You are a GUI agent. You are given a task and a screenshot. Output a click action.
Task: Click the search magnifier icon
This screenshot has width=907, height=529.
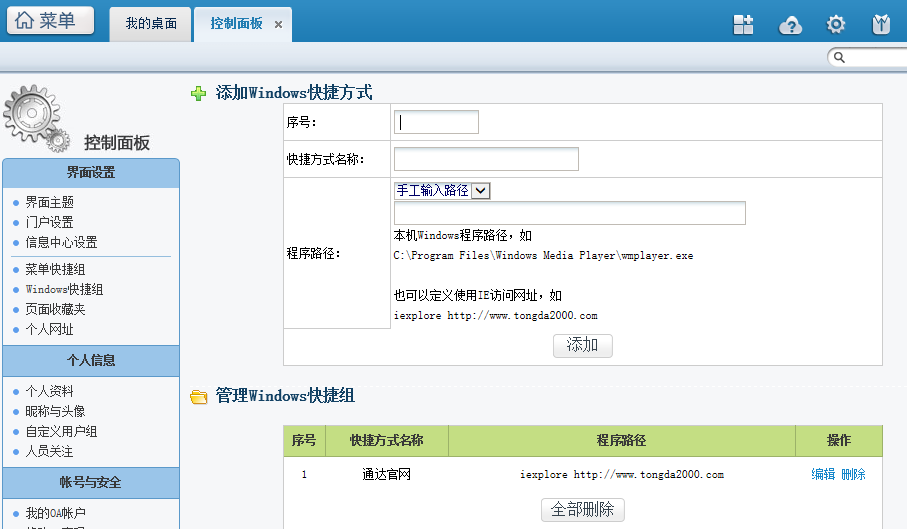point(840,58)
